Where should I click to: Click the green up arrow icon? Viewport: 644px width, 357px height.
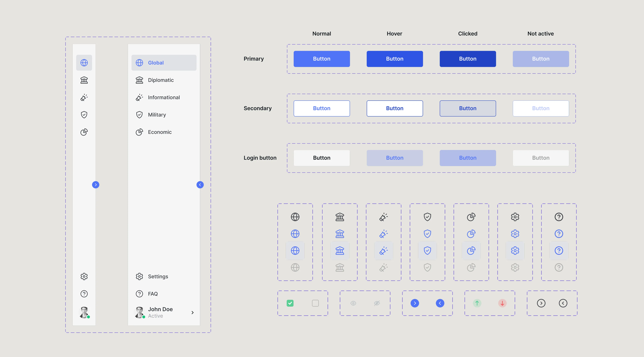click(477, 303)
